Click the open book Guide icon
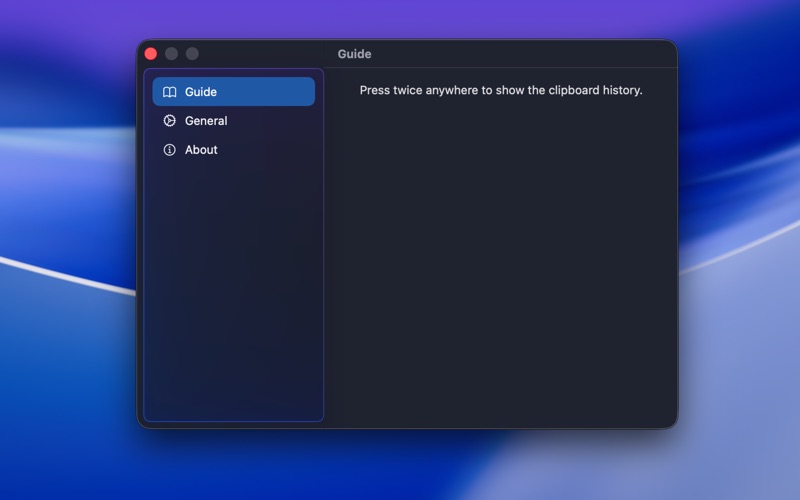 [169, 92]
